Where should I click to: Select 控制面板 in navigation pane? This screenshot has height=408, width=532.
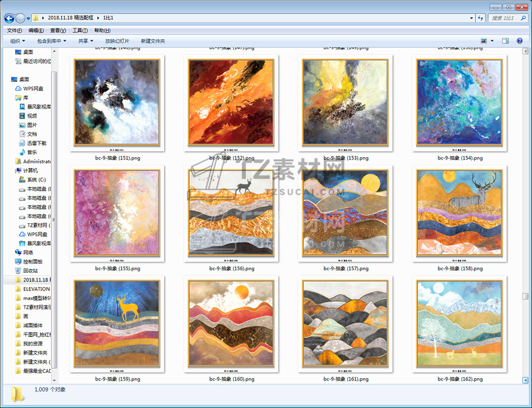29,262
